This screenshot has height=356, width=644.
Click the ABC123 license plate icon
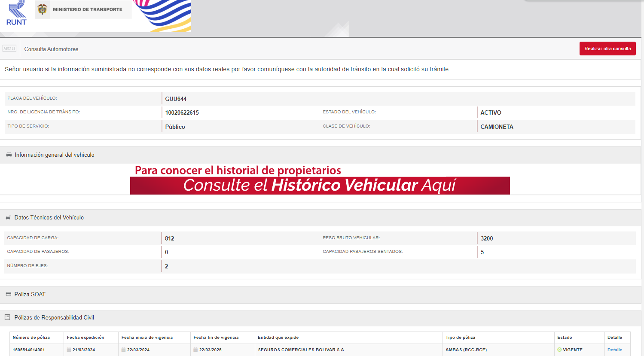point(9,49)
